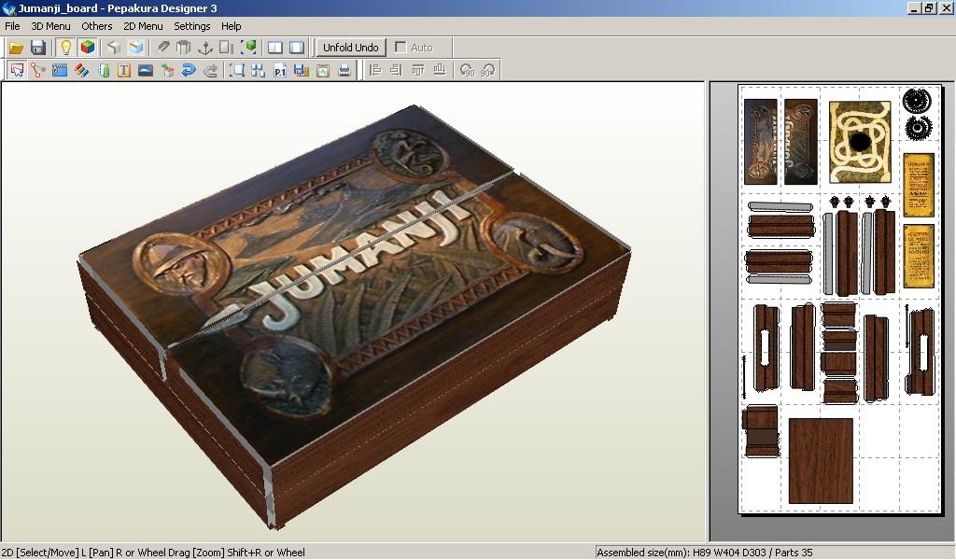
Task: Click the cube with green arrow icon
Action: coord(167,71)
